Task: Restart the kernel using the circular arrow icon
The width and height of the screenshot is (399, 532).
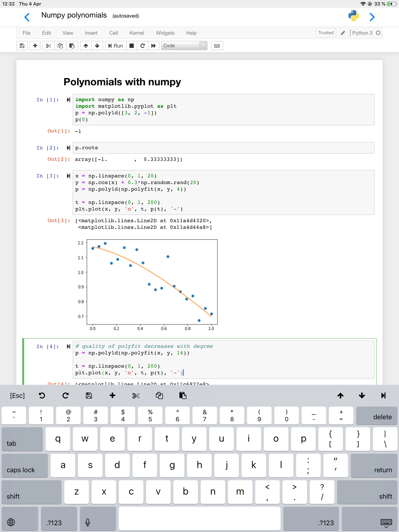Action: pos(142,46)
